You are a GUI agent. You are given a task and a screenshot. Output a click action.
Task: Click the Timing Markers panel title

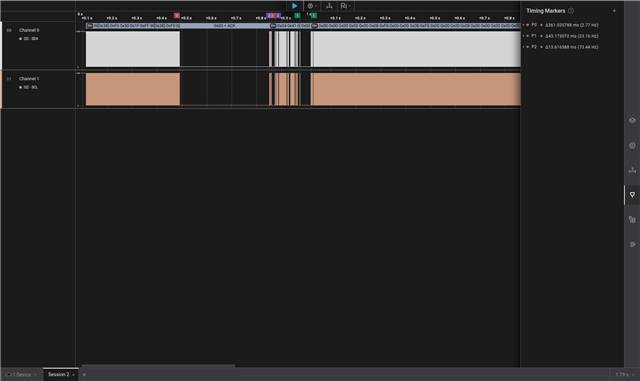click(x=545, y=11)
